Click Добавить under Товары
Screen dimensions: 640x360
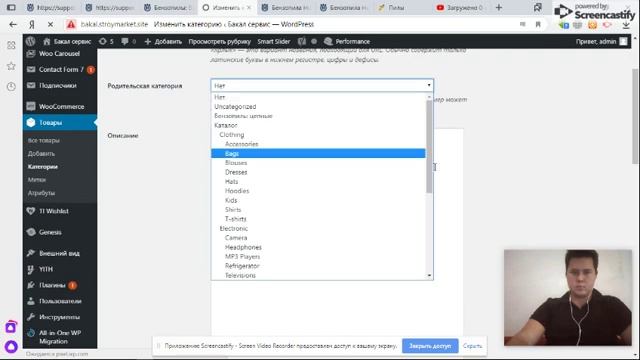click(41, 153)
